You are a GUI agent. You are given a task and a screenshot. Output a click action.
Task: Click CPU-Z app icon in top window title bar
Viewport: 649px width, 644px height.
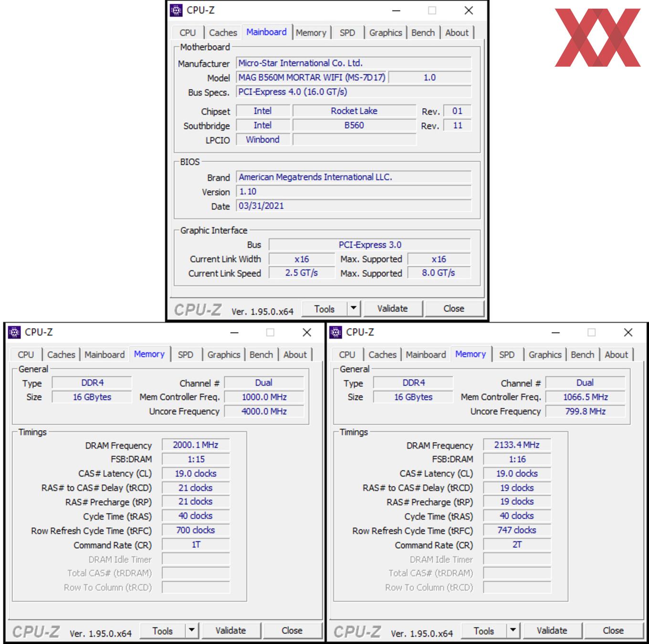[176, 10]
